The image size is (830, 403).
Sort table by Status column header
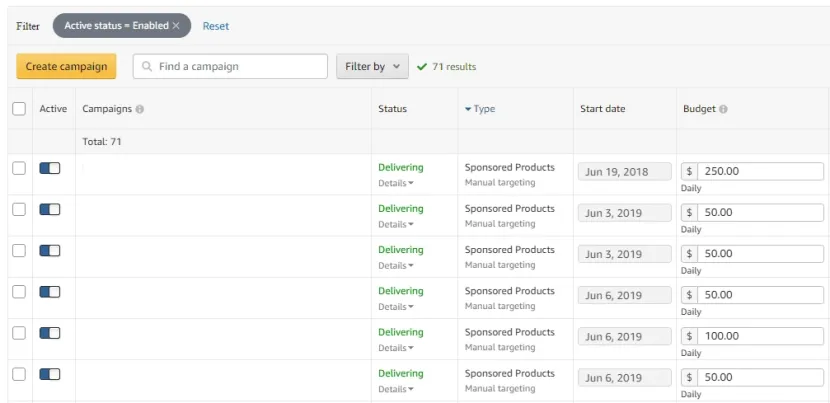point(392,109)
